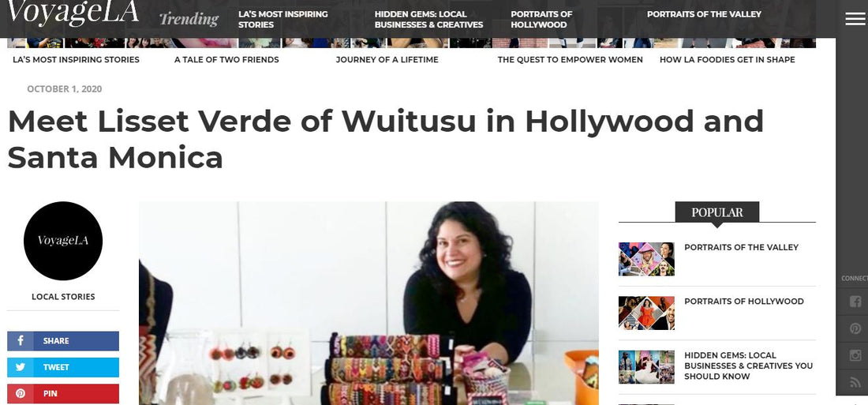This screenshot has width=868, height=405.
Task: Click the Pinterest icon in right sidebar
Action: 855,328
